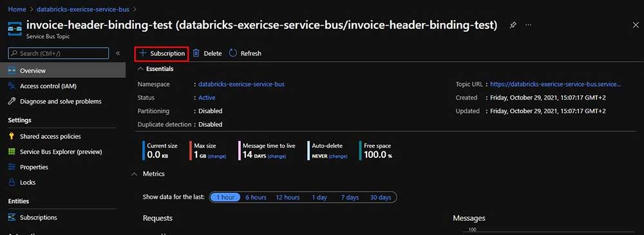Click the Delete trash can icon
This screenshot has height=235, width=644.
[196, 53]
